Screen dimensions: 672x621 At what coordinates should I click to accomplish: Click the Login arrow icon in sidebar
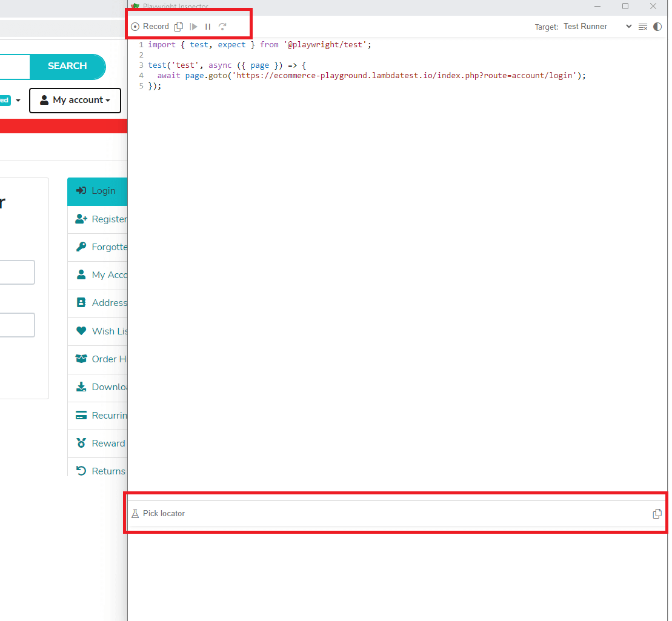(x=81, y=191)
